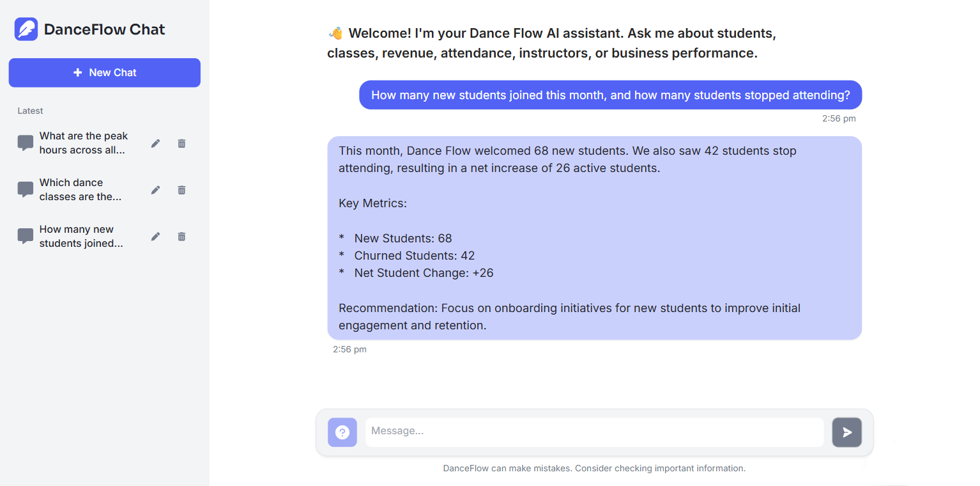Screen dimensions: 980x486
Task: Delete the "What are the peak hours" chat
Action: pyautogui.click(x=181, y=143)
